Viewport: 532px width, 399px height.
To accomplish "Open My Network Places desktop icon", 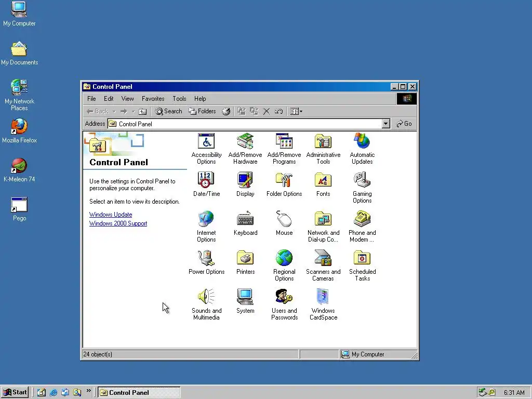I will pyautogui.click(x=19, y=96).
